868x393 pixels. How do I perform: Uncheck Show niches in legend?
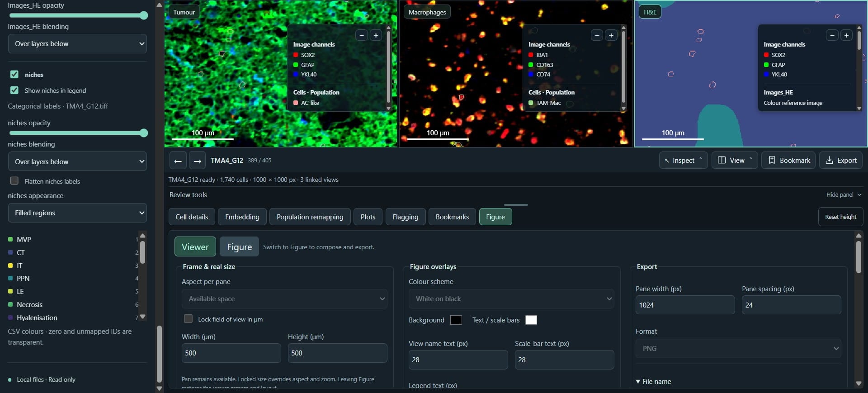(x=14, y=90)
